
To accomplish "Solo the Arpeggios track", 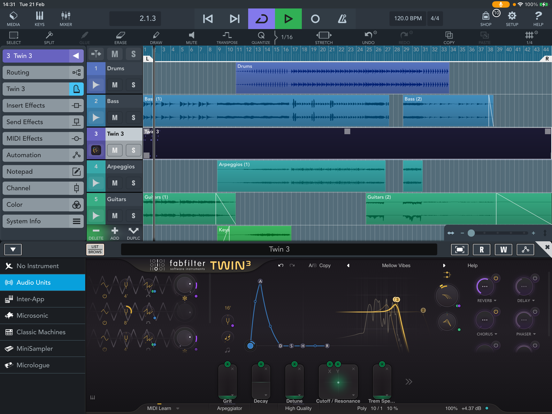I will 133,183.
